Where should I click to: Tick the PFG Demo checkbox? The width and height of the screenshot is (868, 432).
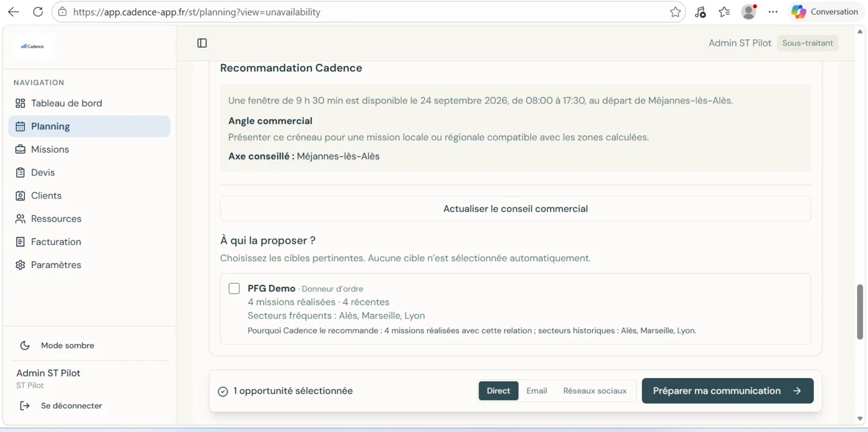[234, 289]
